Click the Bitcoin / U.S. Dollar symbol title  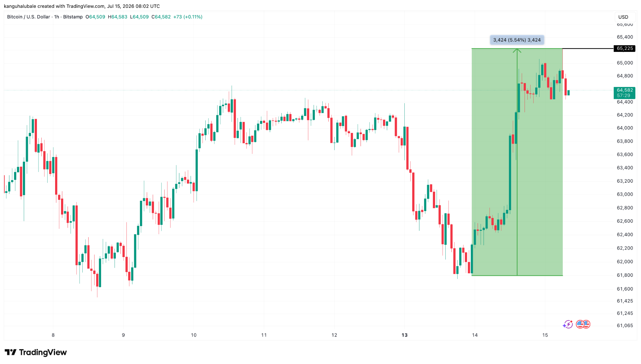(x=28, y=17)
